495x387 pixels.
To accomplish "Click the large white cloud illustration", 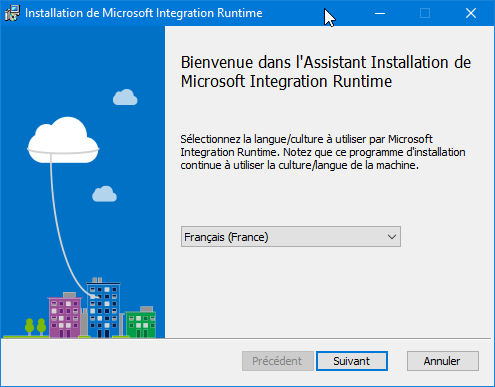I will pyautogui.click(x=63, y=140).
